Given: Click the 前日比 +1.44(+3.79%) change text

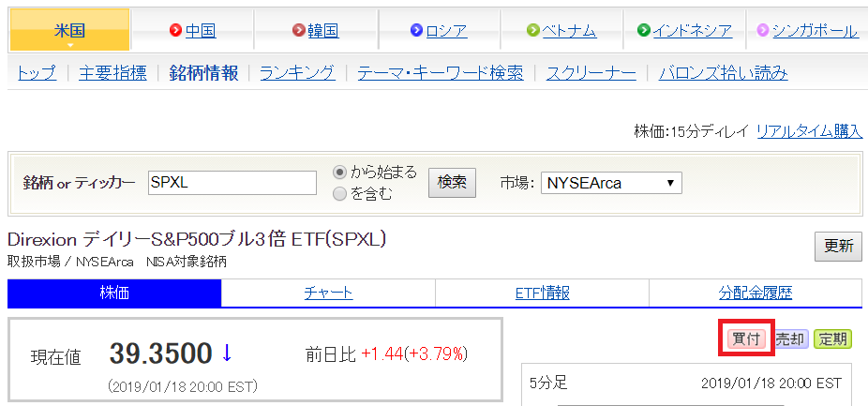Looking at the screenshot, I should click(386, 354).
